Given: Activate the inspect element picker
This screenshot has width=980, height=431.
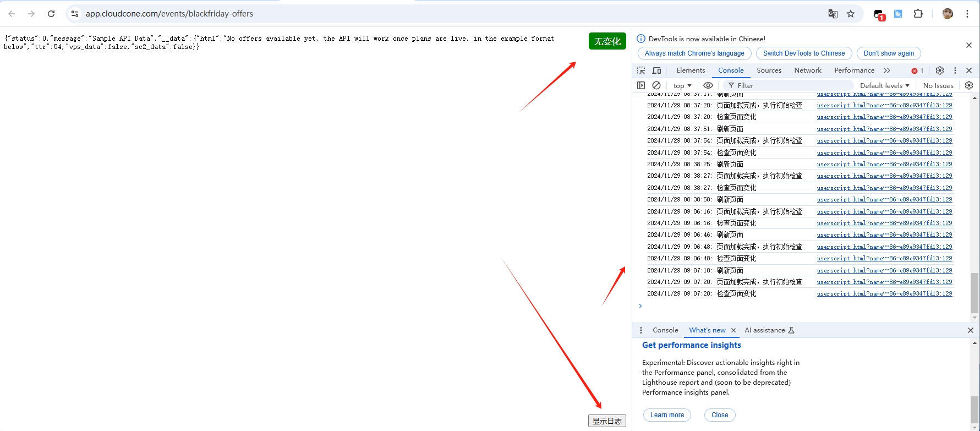Looking at the screenshot, I should click(x=641, y=70).
